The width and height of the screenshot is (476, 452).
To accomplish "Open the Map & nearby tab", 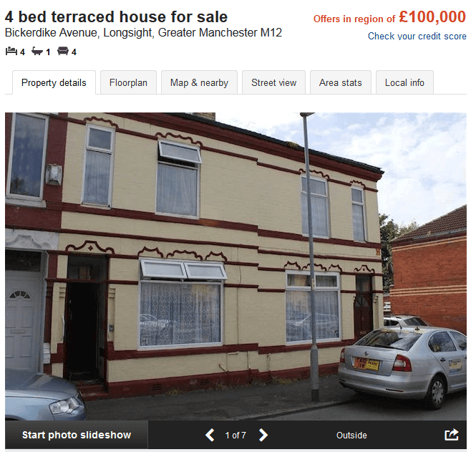I will coord(199,82).
